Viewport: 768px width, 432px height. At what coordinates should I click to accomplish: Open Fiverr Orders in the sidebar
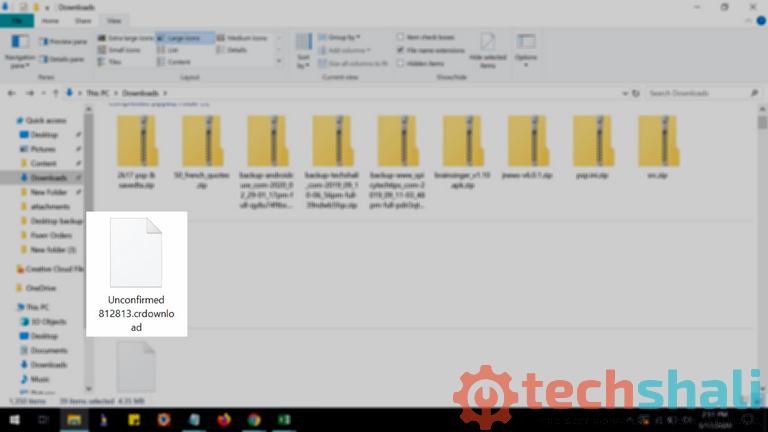point(51,235)
